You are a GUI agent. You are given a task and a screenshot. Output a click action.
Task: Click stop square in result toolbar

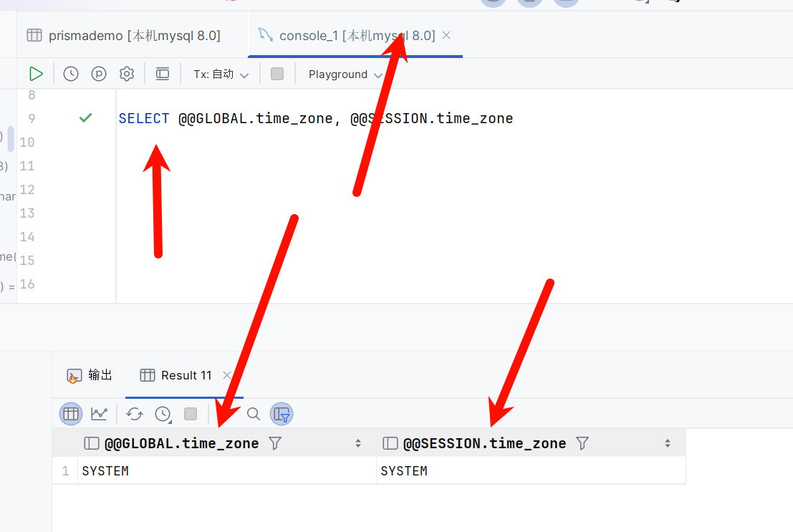(x=191, y=414)
